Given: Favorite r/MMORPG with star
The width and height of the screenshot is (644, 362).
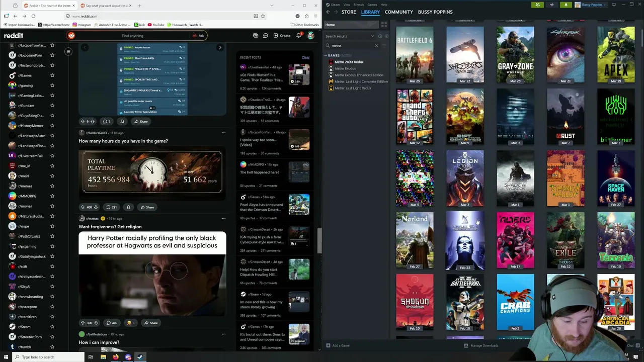Looking at the screenshot, I should (52, 196).
